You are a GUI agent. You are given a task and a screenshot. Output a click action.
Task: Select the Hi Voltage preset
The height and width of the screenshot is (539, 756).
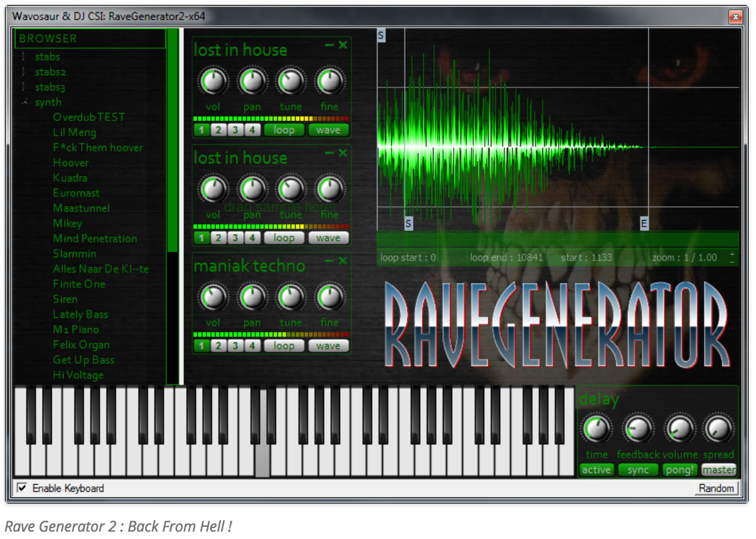pyautogui.click(x=78, y=375)
